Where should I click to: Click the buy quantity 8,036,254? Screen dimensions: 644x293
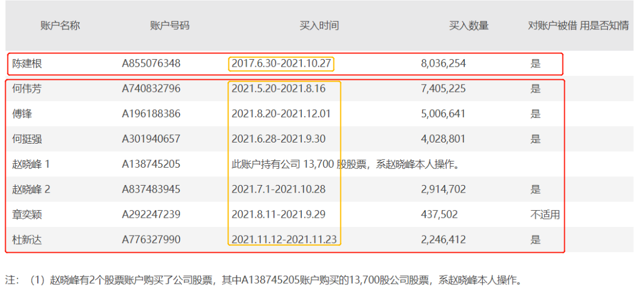[443, 64]
